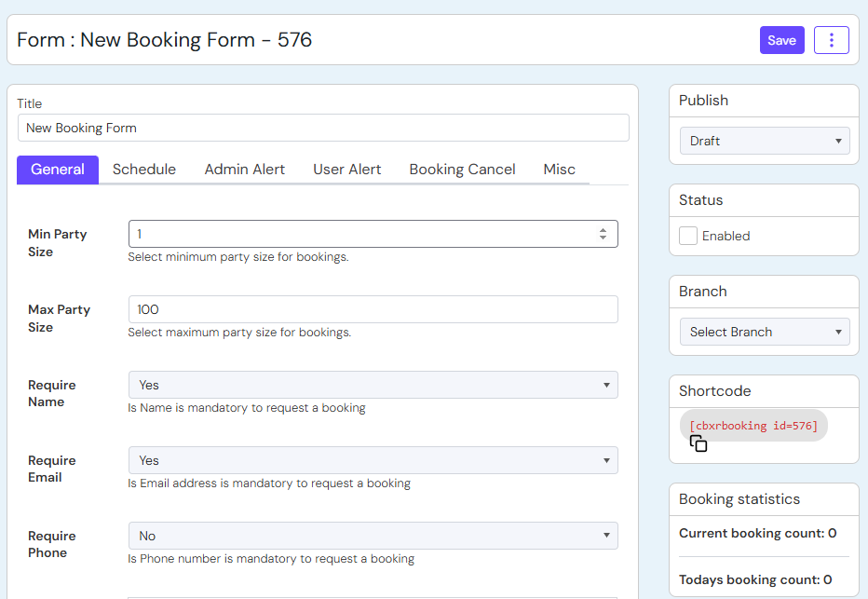Tick the Enabled status checkbox
Screen dimensions: 868x599
(x=688, y=236)
